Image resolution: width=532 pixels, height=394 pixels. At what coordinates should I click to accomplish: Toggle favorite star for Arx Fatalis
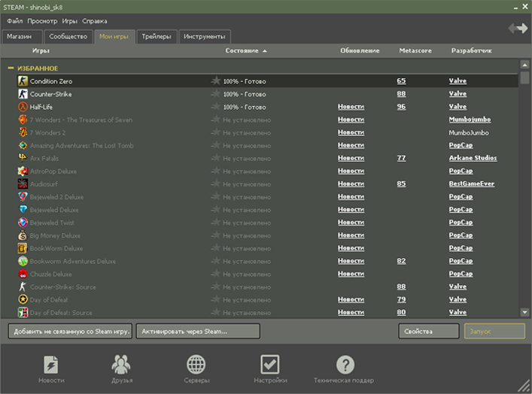coord(216,158)
